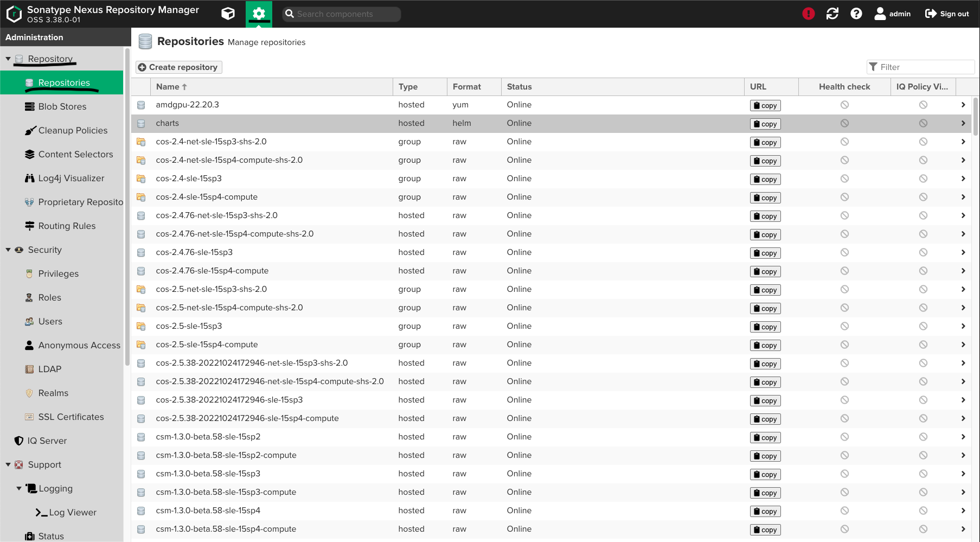This screenshot has height=542, width=980.
Task: Copy URL of cos-2.5-sle-15sp4-compute repository
Action: [x=765, y=345]
